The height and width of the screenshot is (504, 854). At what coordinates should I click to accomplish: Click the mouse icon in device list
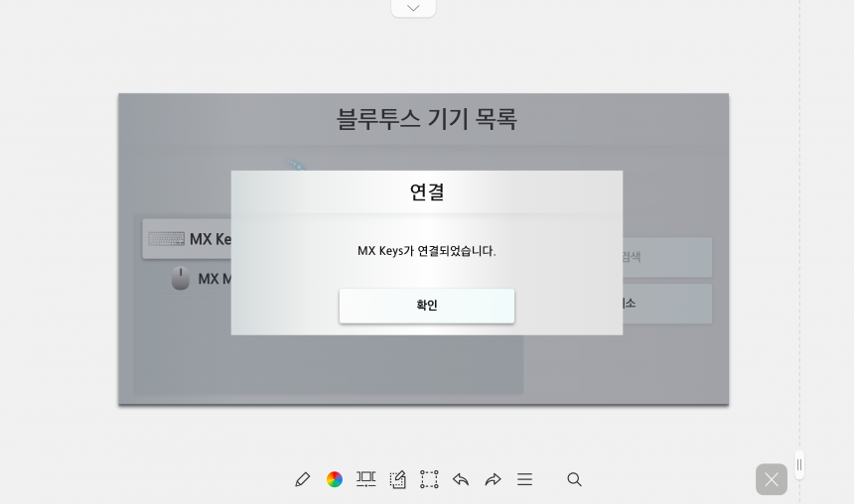[x=181, y=278]
